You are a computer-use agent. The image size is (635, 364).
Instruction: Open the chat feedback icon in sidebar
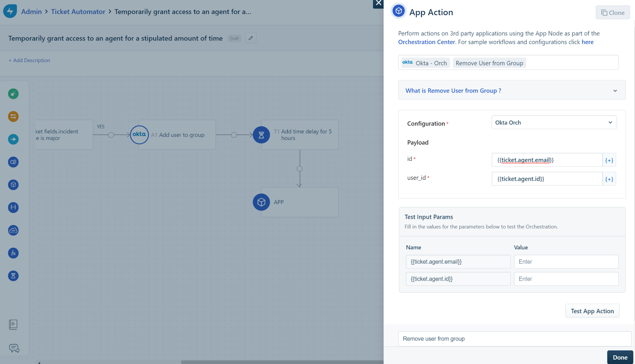click(x=14, y=349)
